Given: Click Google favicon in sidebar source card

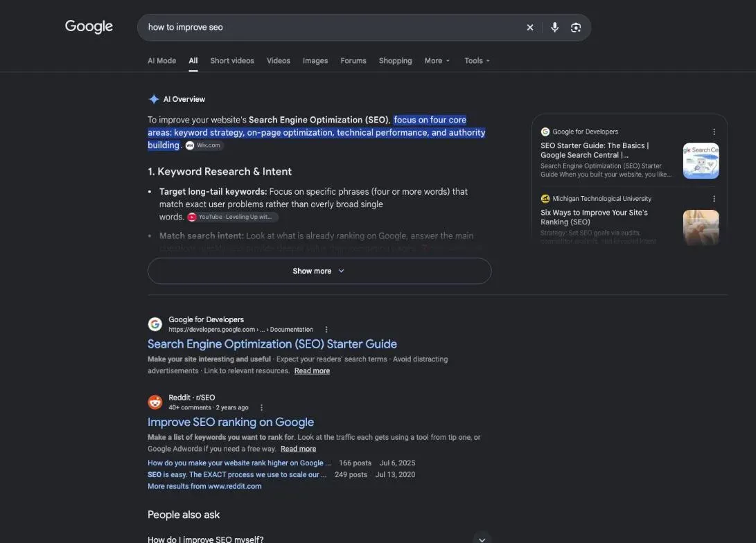Looking at the screenshot, I should [x=545, y=132].
